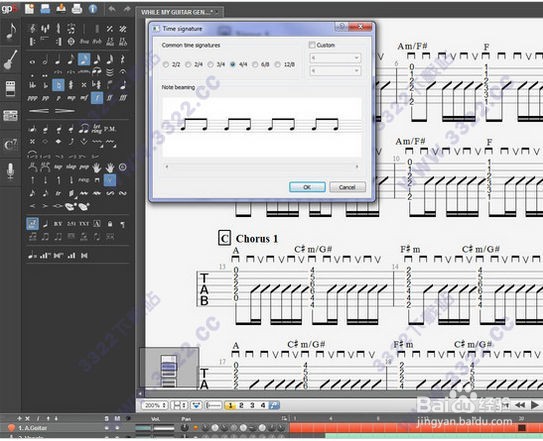This screenshot has height=441, width=543.
Task: Select whole note duration icon
Action: (x=32, y=62)
